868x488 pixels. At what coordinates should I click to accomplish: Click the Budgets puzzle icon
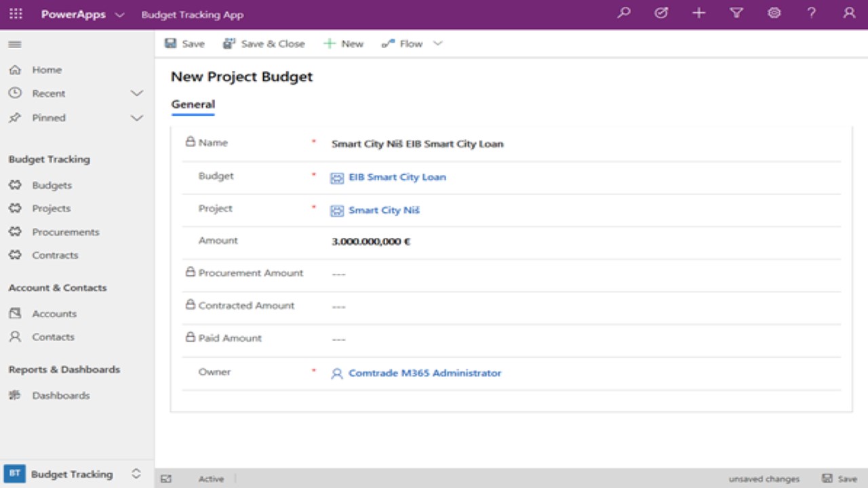coord(15,185)
